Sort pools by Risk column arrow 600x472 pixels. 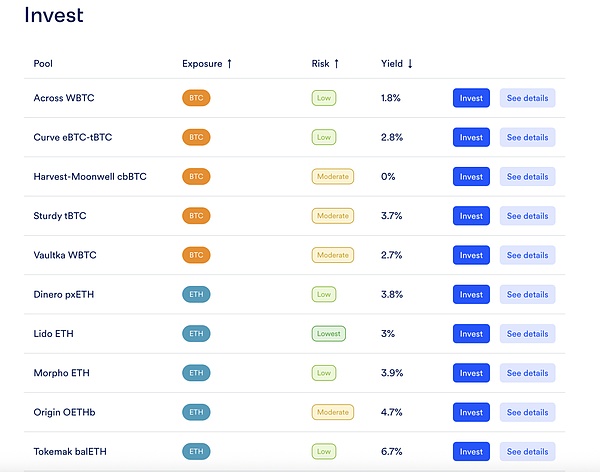pos(336,63)
